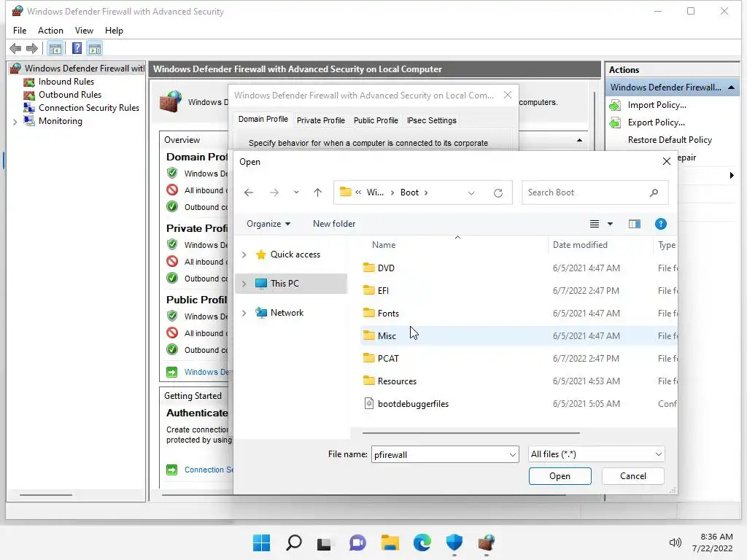This screenshot has width=747, height=560.
Task: Open the Organize dropdown menu
Action: pos(268,224)
